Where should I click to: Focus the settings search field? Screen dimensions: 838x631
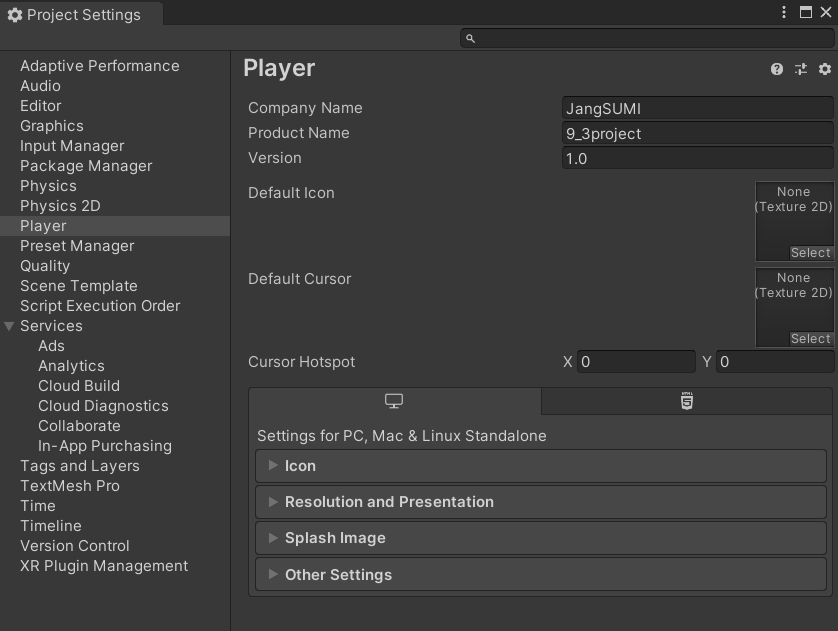[x=647, y=38]
